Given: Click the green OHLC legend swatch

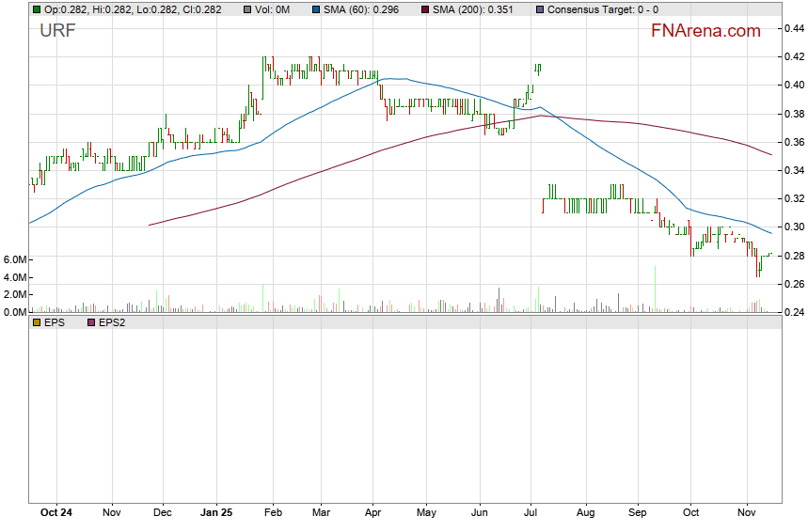Looking at the screenshot, I should pos(37,9).
